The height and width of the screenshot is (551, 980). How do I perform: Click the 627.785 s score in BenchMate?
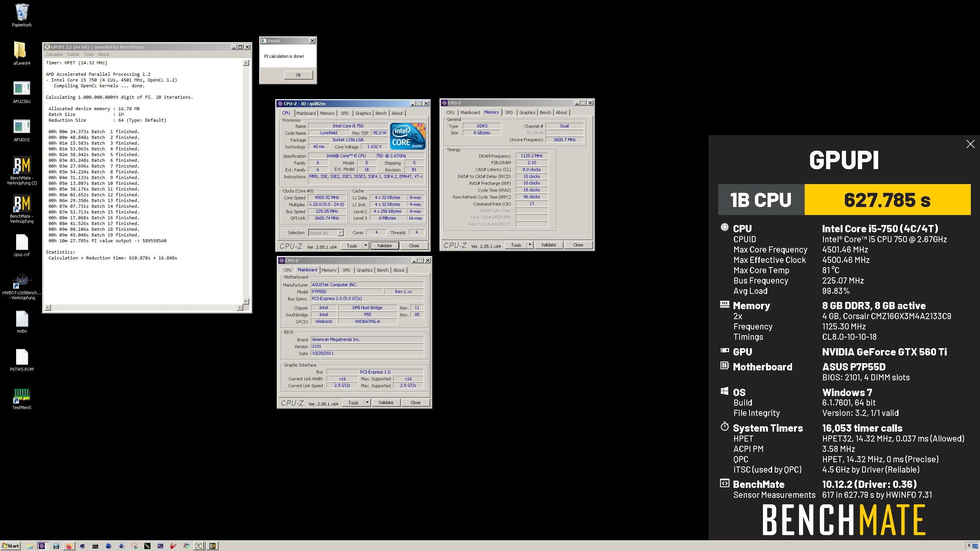point(887,200)
